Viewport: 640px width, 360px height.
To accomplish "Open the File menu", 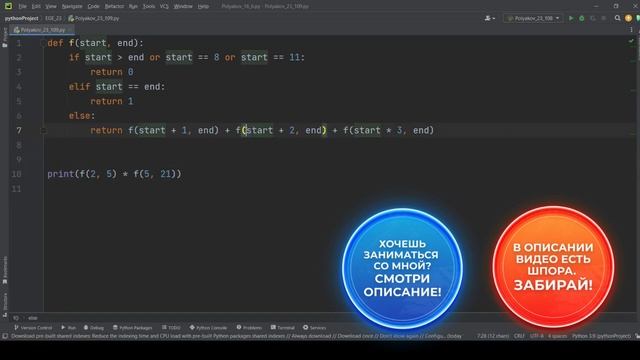I will pyautogui.click(x=22, y=6).
